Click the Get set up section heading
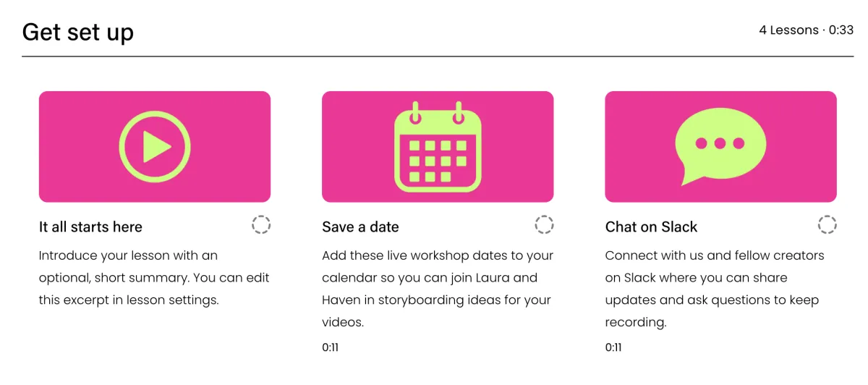 [x=78, y=33]
